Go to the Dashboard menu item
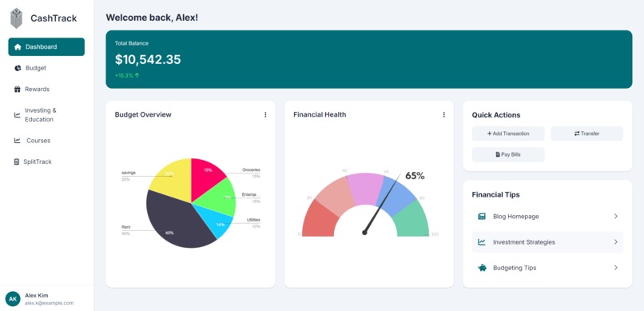Viewport: 644px width, 311px height. point(46,47)
